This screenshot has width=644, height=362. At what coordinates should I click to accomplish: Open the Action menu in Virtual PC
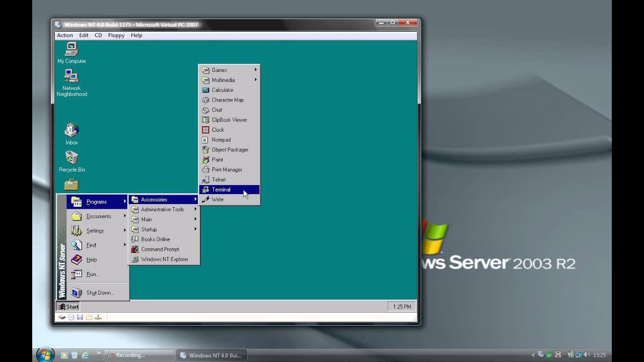click(x=65, y=35)
